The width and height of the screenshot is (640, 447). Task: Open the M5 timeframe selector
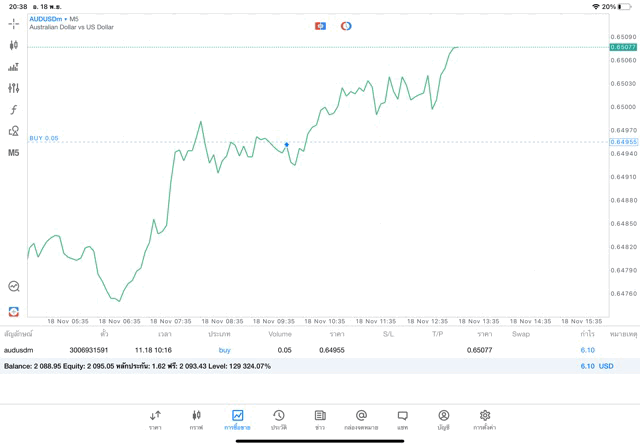point(13,153)
